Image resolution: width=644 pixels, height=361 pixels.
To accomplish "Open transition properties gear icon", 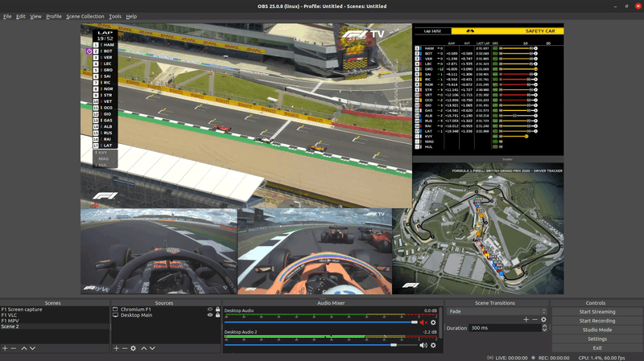I will coord(544,319).
